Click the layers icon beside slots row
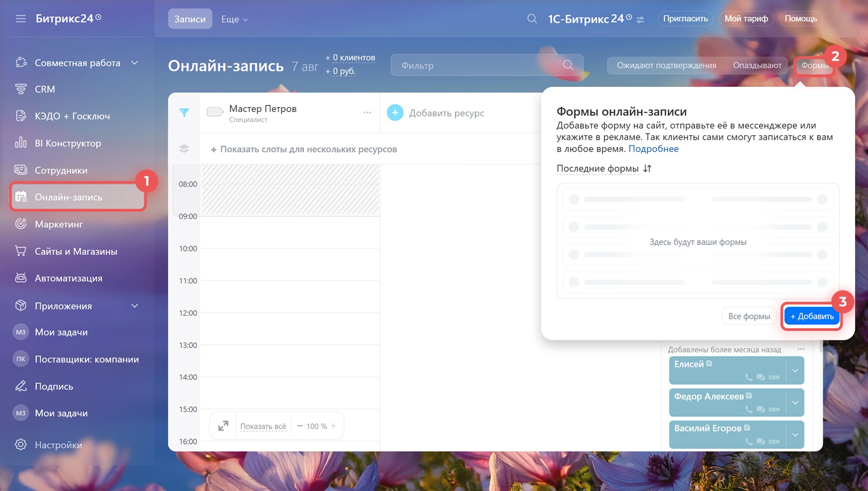This screenshot has height=491, width=868. click(184, 149)
